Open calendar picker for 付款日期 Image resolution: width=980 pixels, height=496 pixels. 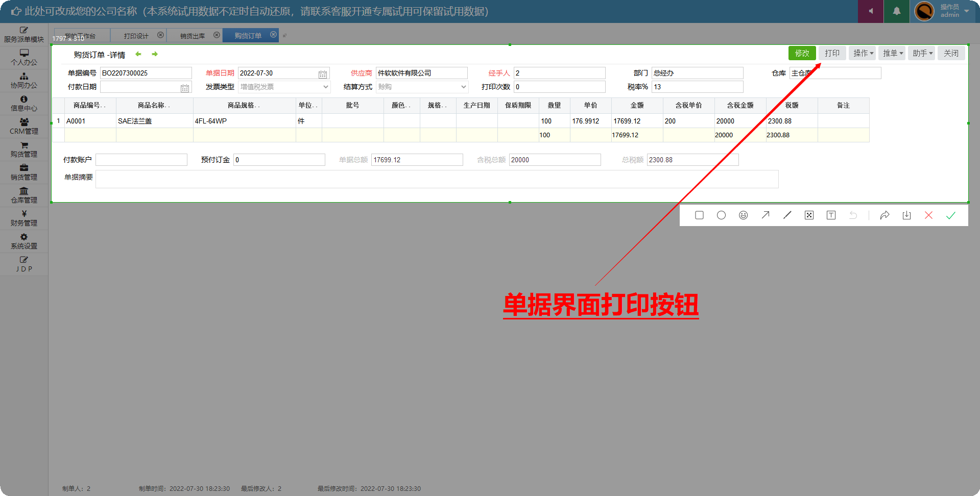[x=185, y=88]
